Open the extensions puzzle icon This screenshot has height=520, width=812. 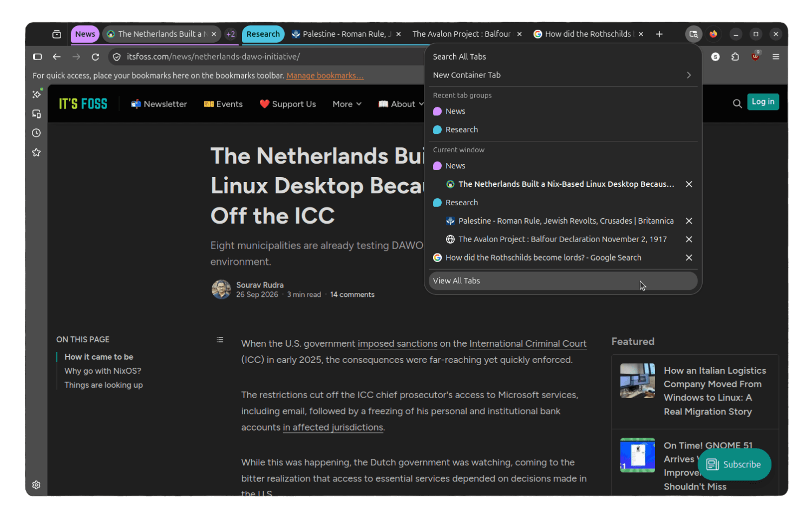pyautogui.click(x=735, y=57)
